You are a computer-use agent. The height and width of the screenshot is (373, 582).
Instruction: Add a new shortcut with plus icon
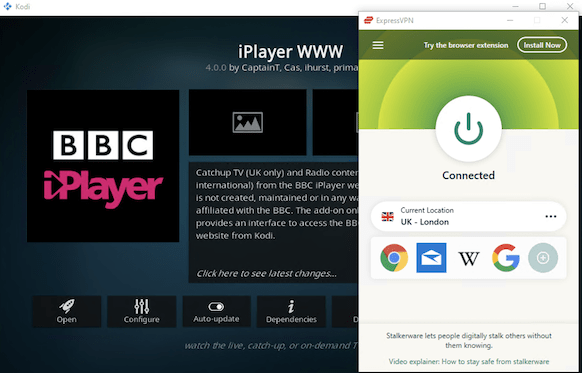[x=543, y=258]
